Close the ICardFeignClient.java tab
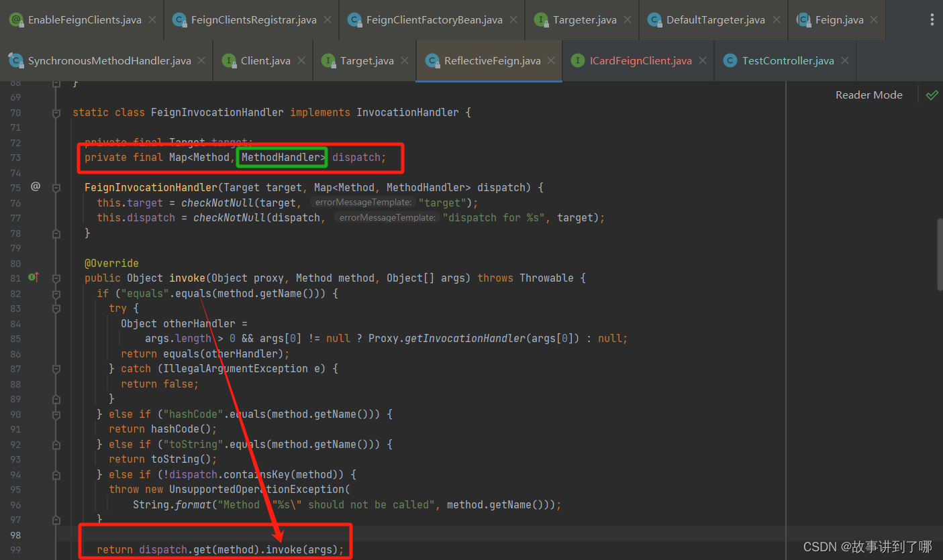 tap(702, 60)
